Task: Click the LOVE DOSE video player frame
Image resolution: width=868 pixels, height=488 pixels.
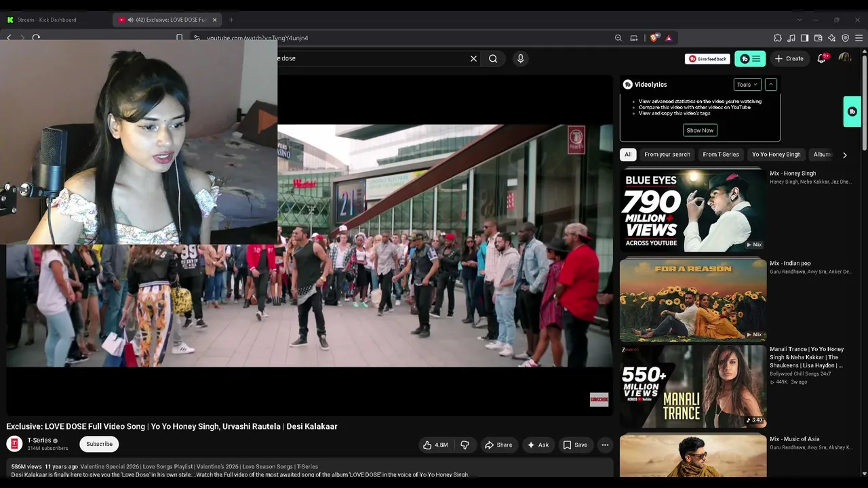Action: click(x=310, y=245)
